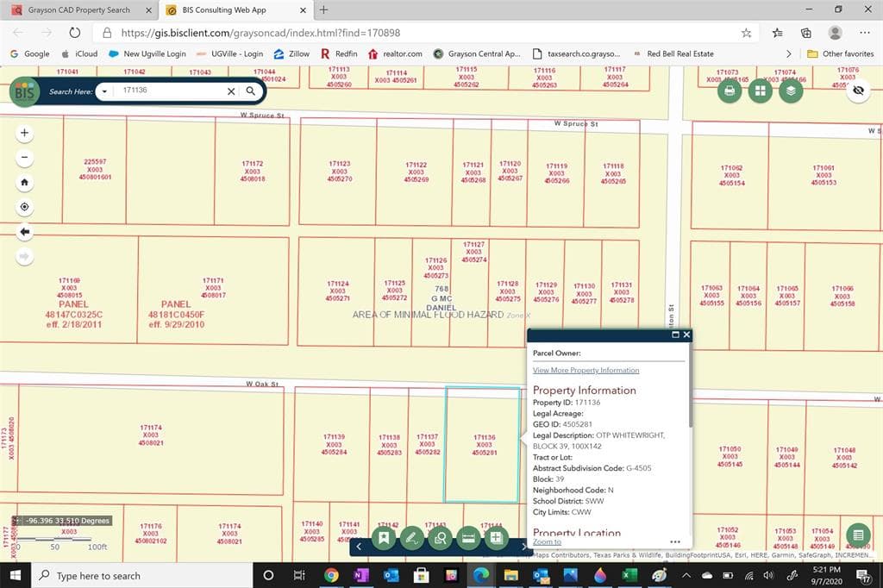
Task: Open attribute table button at bottom right
Action: (858, 535)
